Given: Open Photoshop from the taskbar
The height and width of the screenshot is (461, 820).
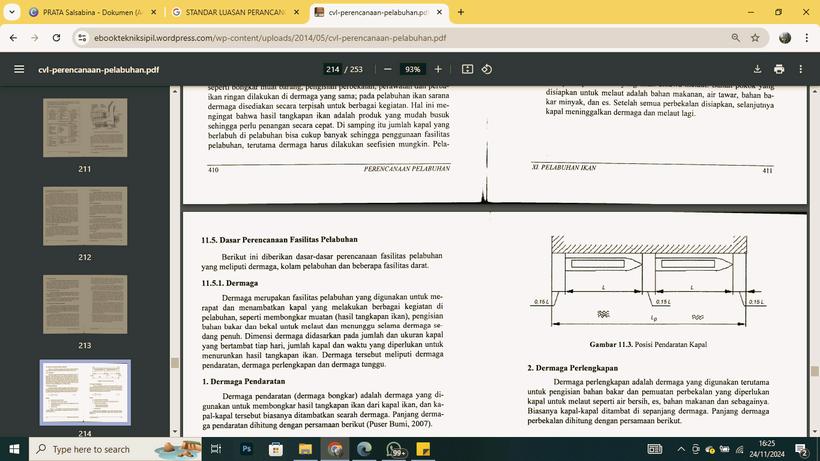Looking at the screenshot, I should click(246, 449).
